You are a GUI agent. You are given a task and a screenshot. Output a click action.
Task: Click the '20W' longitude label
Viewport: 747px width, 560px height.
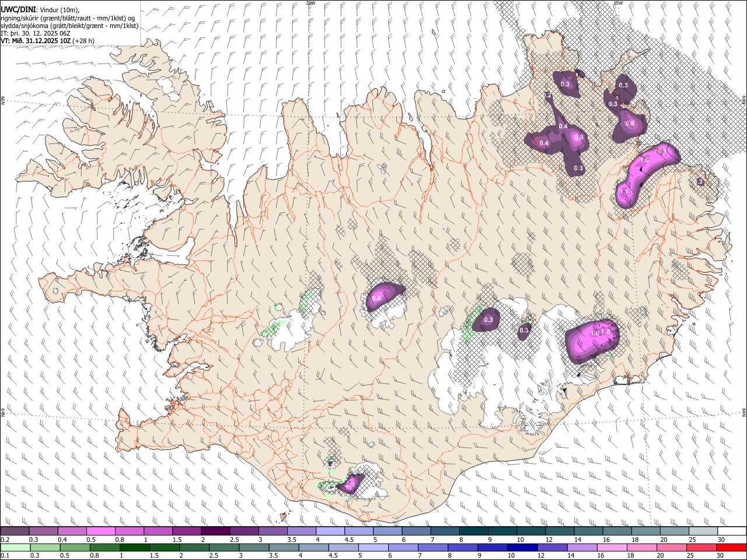[310, 3]
